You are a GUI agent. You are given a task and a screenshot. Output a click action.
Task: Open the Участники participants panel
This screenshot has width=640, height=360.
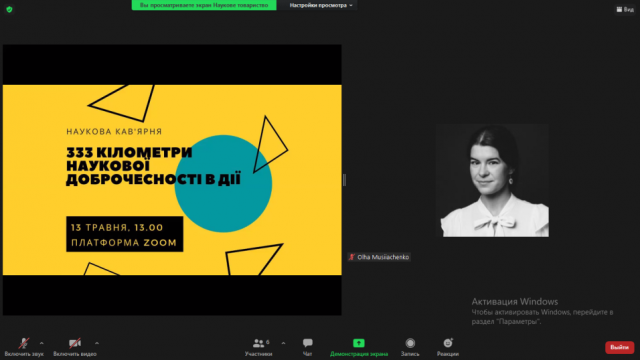tap(258, 347)
